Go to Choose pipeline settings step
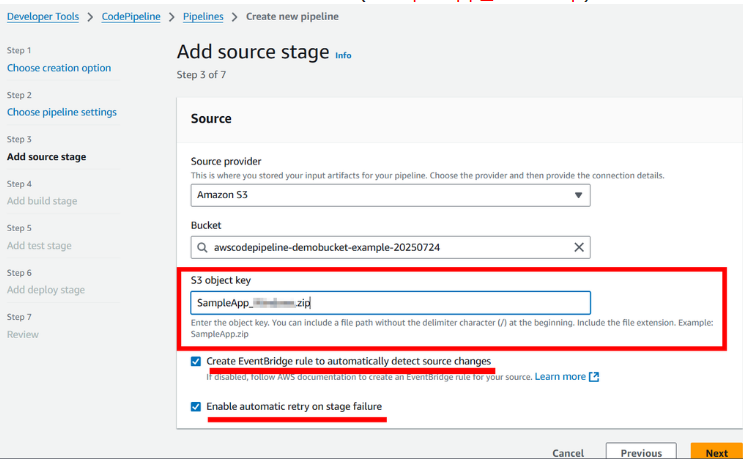Viewport: 743px width, 462px height. tap(62, 112)
